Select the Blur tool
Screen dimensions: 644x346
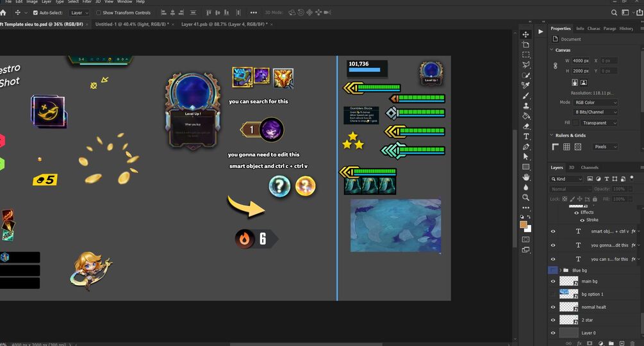coord(525,187)
